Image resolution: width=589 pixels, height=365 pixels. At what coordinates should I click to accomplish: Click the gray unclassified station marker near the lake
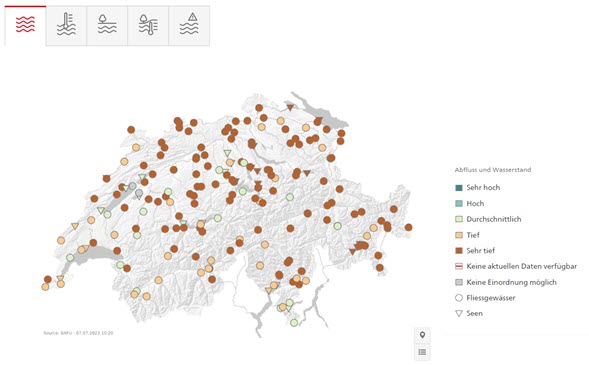tap(133, 186)
